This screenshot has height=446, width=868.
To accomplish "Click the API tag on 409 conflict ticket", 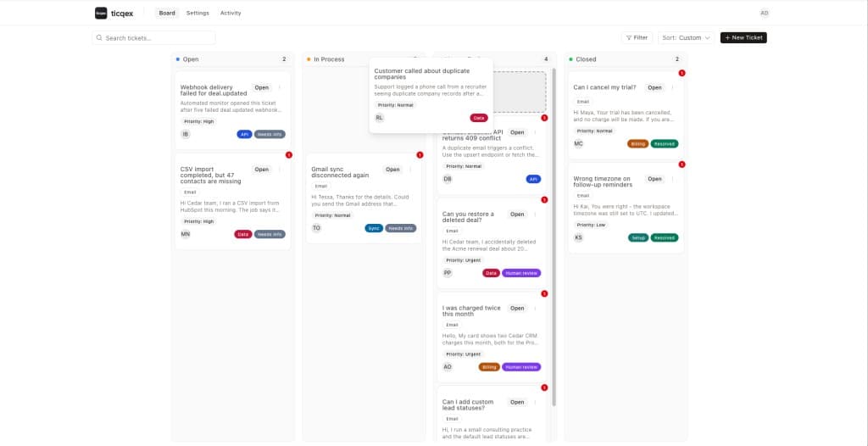I will point(534,179).
